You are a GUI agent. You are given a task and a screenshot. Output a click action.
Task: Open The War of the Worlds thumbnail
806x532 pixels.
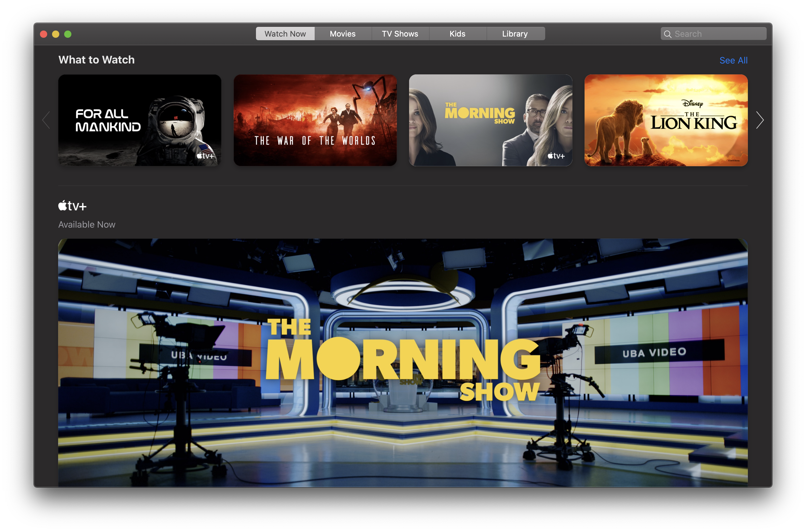coord(315,120)
